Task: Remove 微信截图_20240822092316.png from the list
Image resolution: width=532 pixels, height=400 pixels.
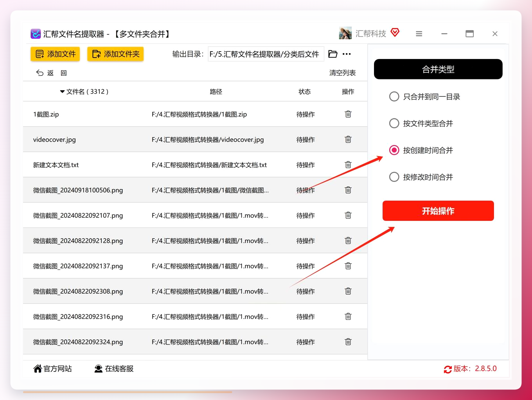Action: pyautogui.click(x=348, y=316)
